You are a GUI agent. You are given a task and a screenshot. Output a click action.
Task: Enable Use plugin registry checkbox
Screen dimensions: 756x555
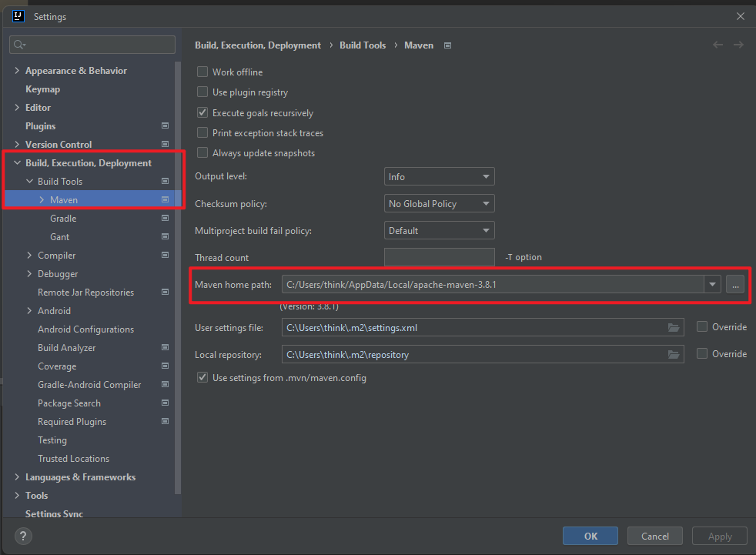pos(202,92)
